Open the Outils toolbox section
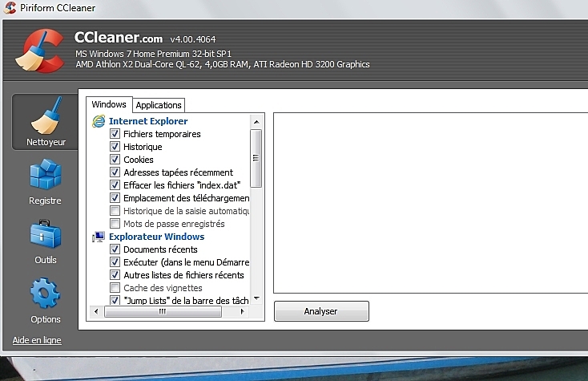This screenshot has width=588, height=381. pos(46,241)
